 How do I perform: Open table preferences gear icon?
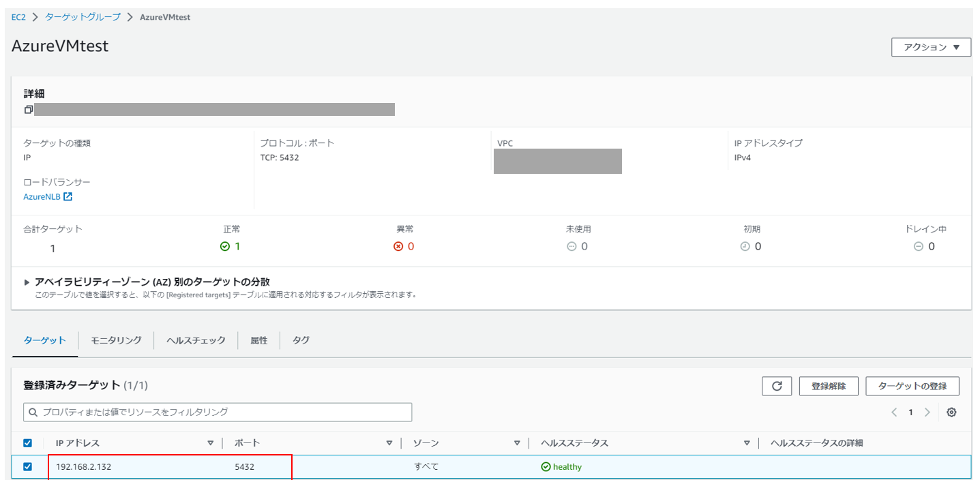coord(951,412)
